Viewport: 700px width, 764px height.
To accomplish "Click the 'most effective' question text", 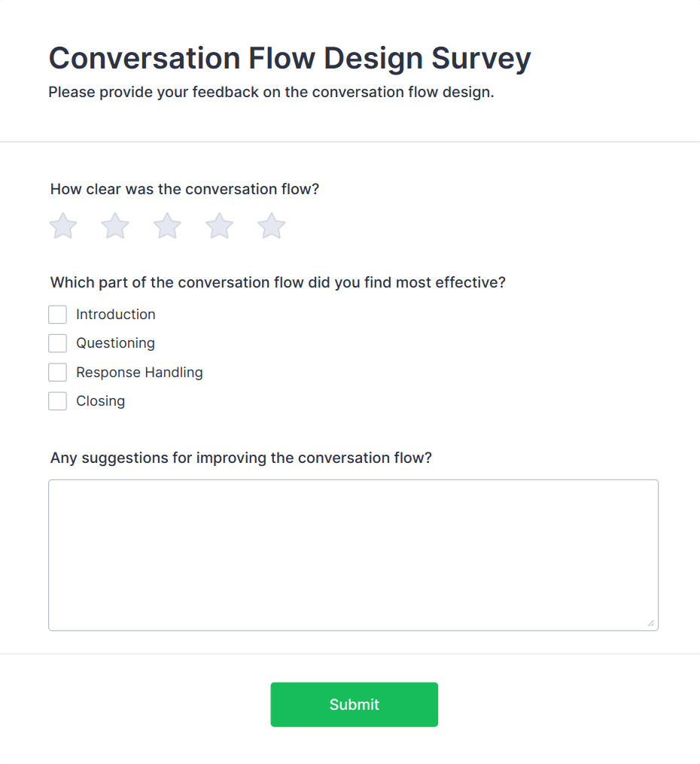I will tap(278, 283).
